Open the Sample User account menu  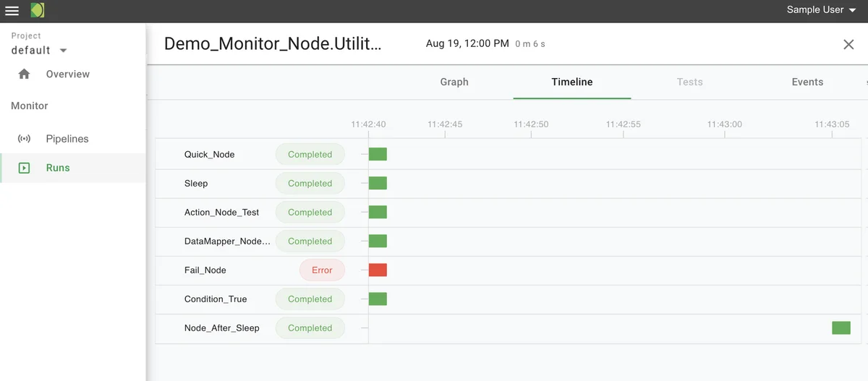pyautogui.click(x=821, y=10)
